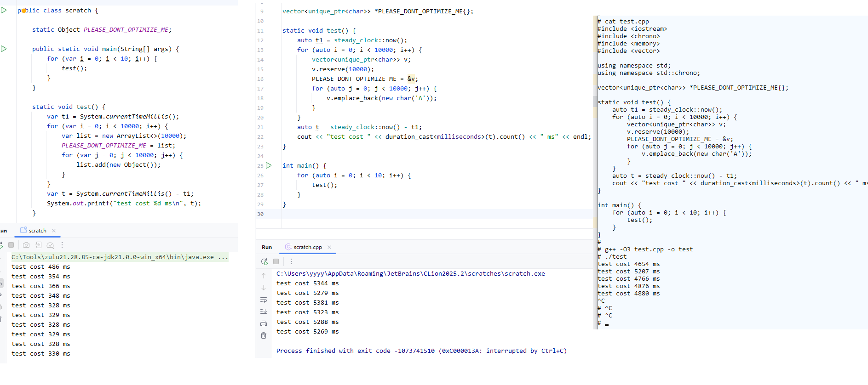Screen dimensions: 868x385
Task: Click the run arrow beside Java main method
Action: [4, 49]
